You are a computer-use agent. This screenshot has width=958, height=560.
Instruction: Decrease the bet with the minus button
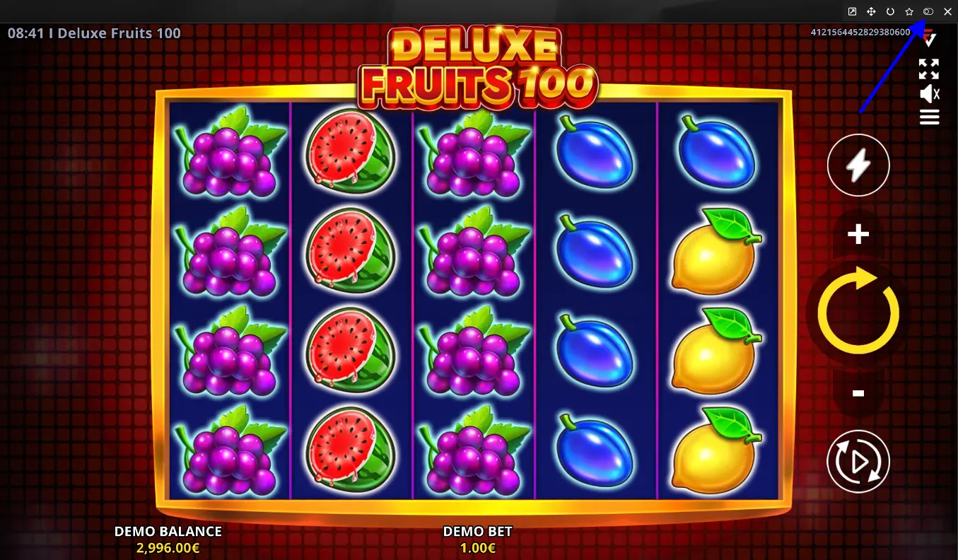coord(858,393)
